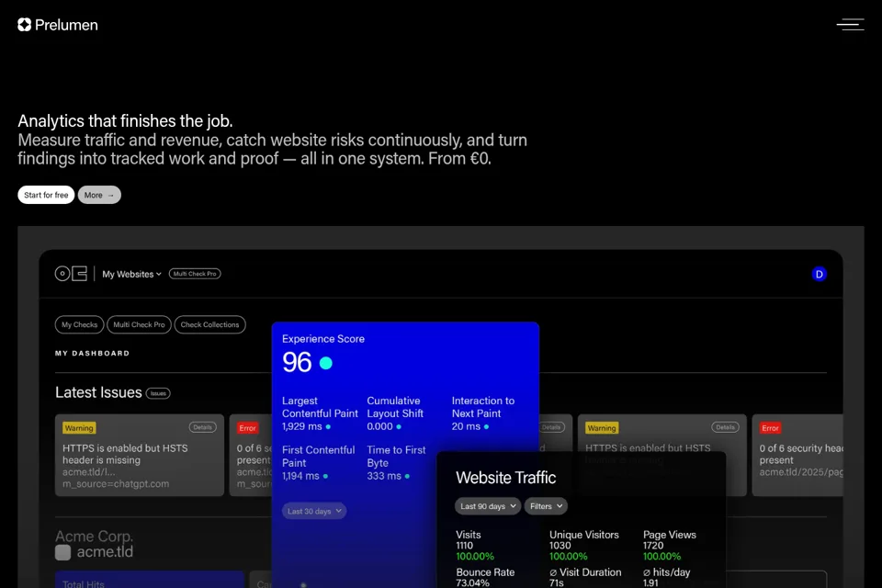Click the Largest Contentful Paint value 1,929 ms
The width and height of the screenshot is (882, 588).
click(302, 426)
